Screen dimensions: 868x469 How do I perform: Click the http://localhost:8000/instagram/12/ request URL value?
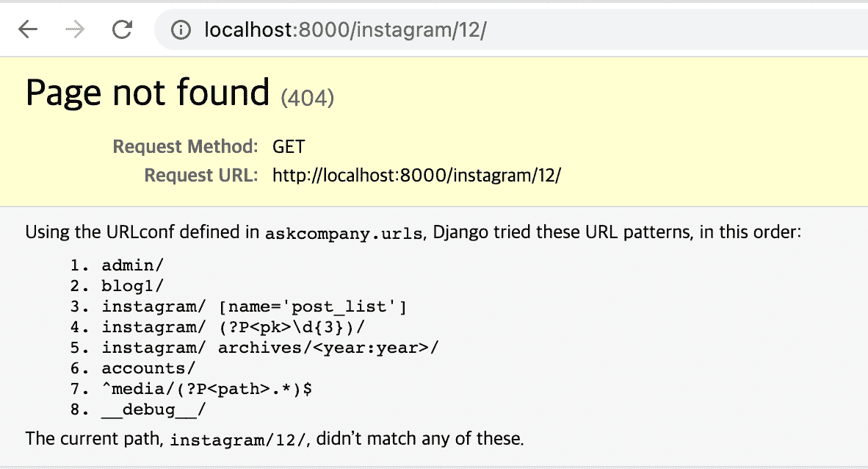[x=416, y=176]
